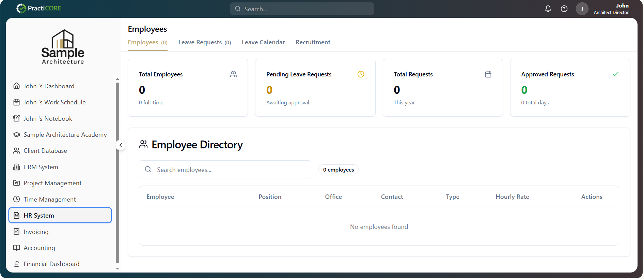The width and height of the screenshot is (644, 279).
Task: Click the Type column header
Action: tap(453, 197)
